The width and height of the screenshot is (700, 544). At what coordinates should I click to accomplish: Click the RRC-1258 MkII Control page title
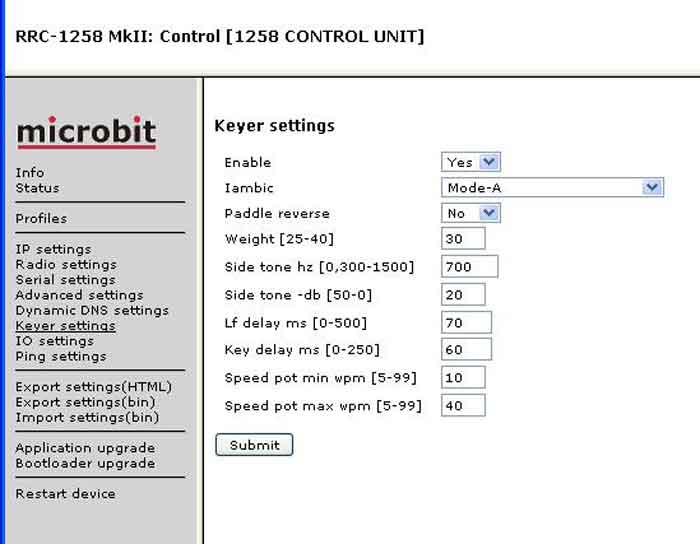point(220,37)
